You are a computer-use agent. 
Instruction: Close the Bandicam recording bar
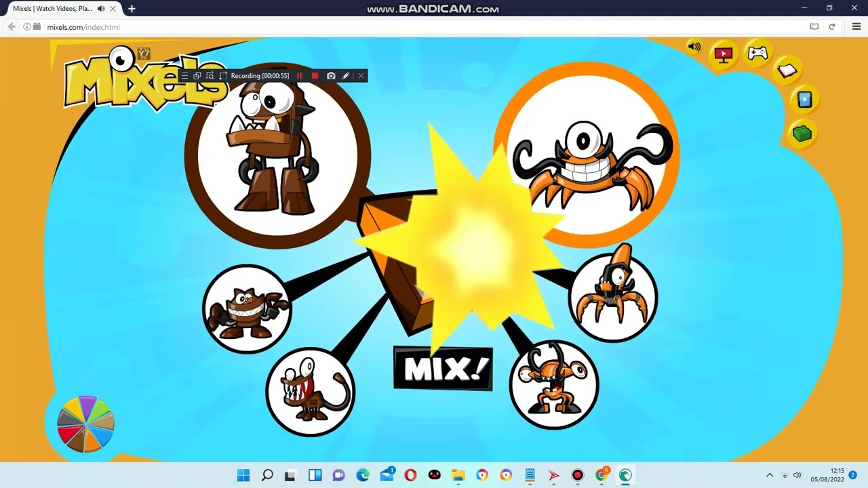point(361,76)
